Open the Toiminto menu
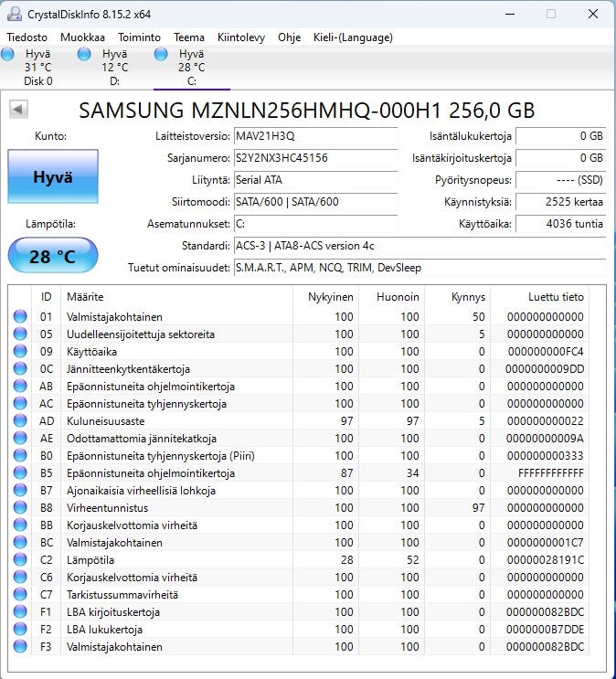Viewport: 616px width, 679px height. click(139, 37)
